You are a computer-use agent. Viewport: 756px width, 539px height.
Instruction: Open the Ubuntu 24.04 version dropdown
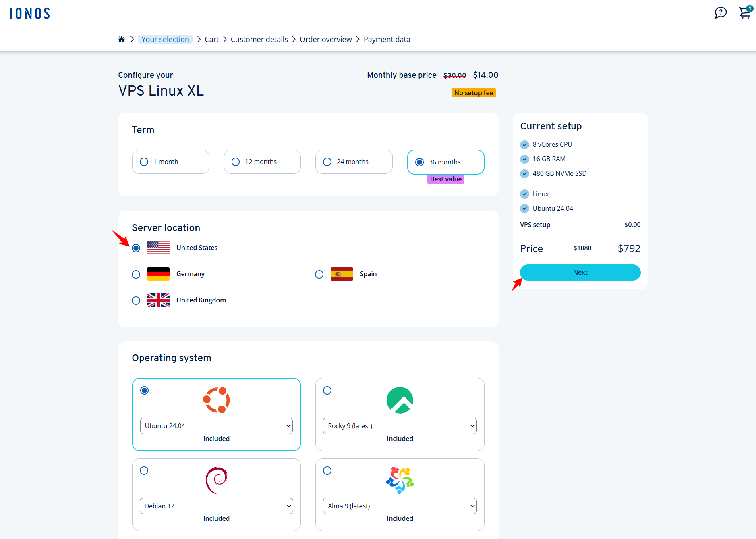pyautogui.click(x=216, y=426)
